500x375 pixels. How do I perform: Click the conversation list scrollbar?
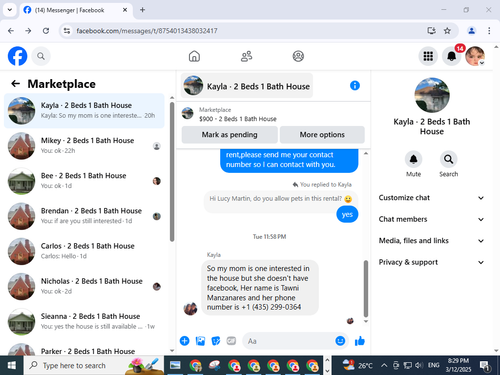pos(172,172)
